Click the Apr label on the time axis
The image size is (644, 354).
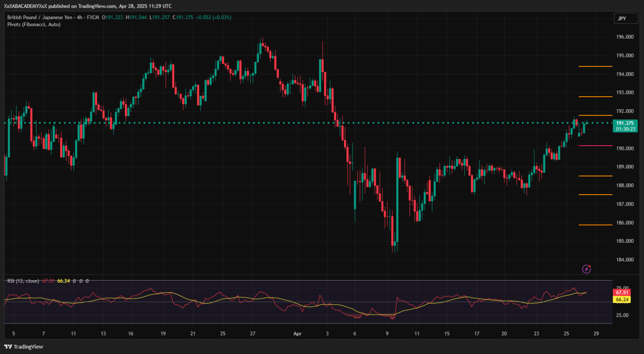tap(298, 334)
